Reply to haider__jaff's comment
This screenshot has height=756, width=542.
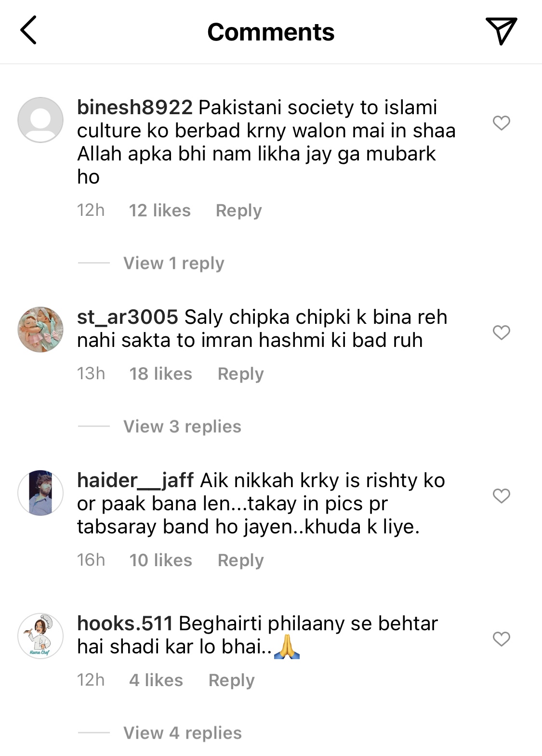(x=240, y=560)
